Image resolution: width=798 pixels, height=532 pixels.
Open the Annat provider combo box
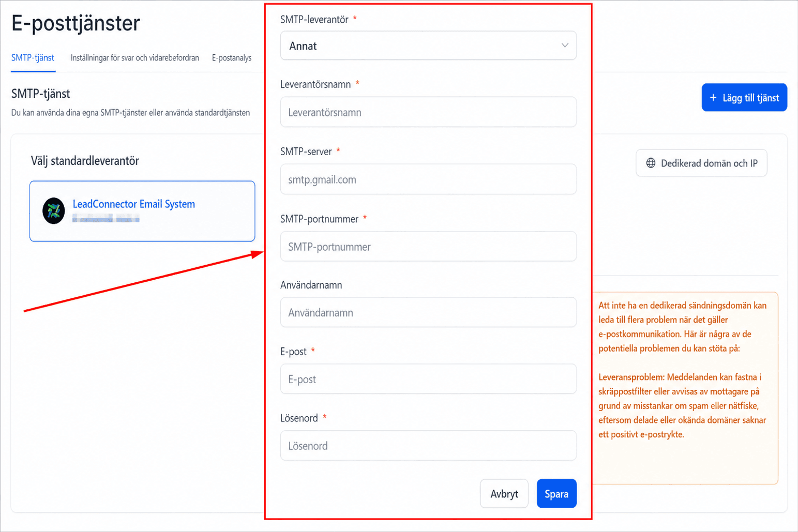(x=428, y=45)
